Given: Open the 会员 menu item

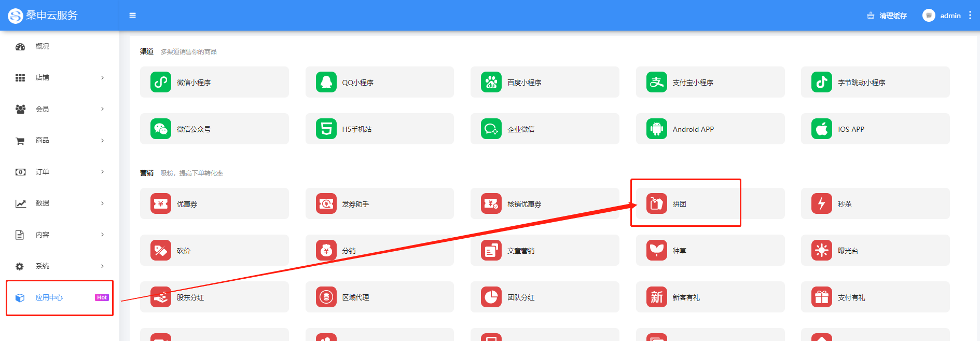Looking at the screenshot, I should (x=60, y=109).
